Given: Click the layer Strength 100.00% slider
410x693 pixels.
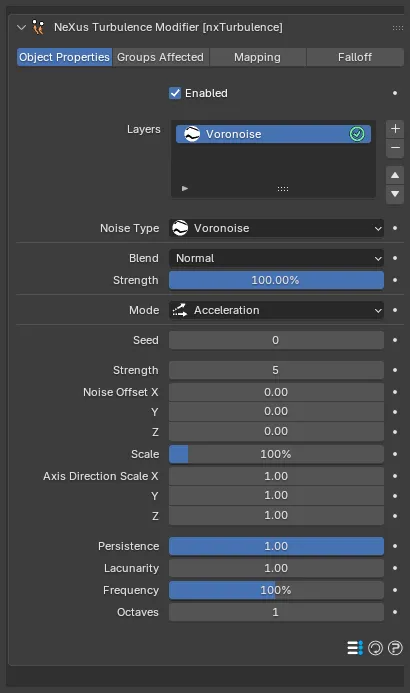Looking at the screenshot, I should [276, 280].
